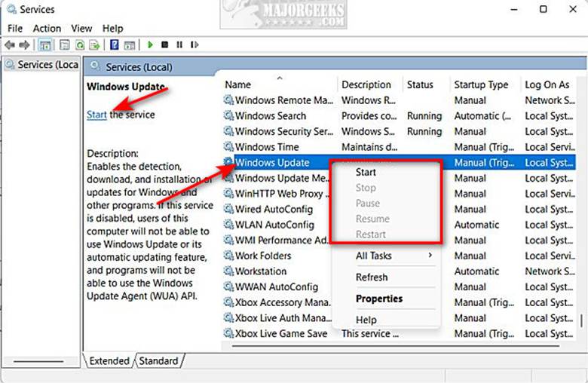Maximize the Services window

pyautogui.click(x=543, y=9)
